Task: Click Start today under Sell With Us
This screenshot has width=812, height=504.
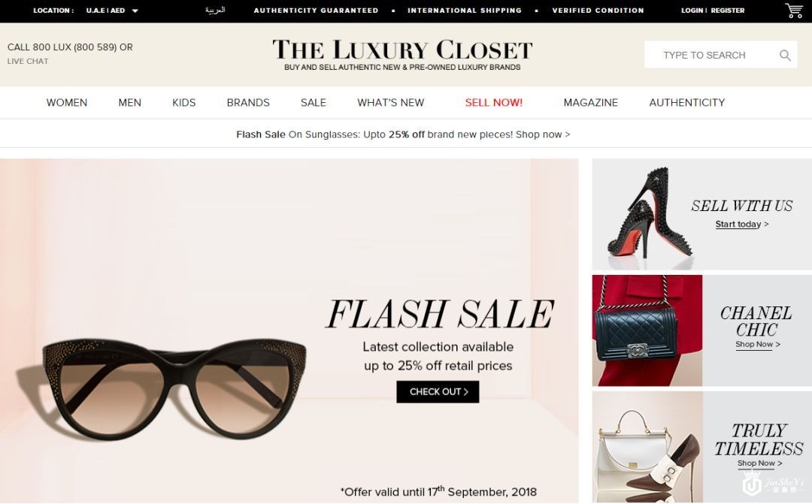Action: (x=741, y=224)
